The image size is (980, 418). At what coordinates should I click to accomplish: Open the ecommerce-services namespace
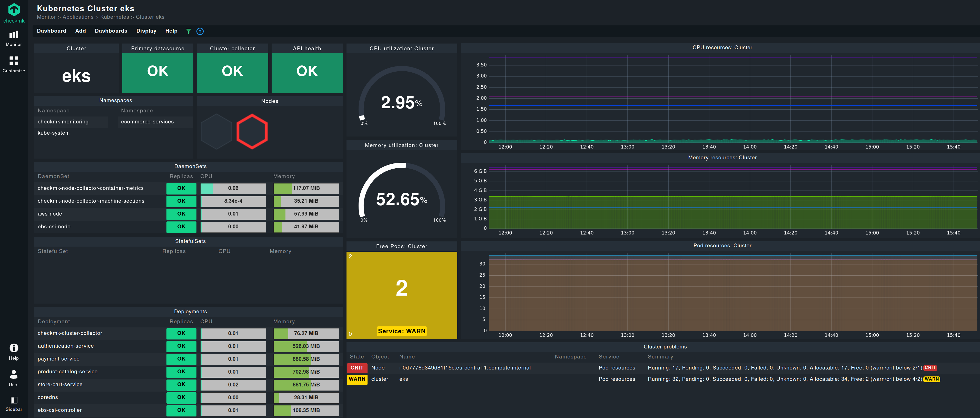147,122
